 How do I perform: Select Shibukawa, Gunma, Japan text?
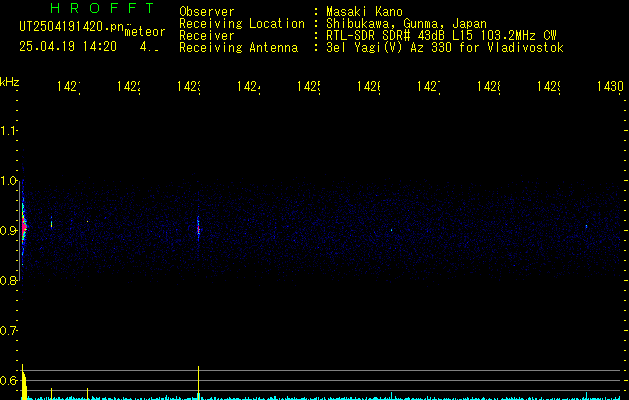(406, 24)
